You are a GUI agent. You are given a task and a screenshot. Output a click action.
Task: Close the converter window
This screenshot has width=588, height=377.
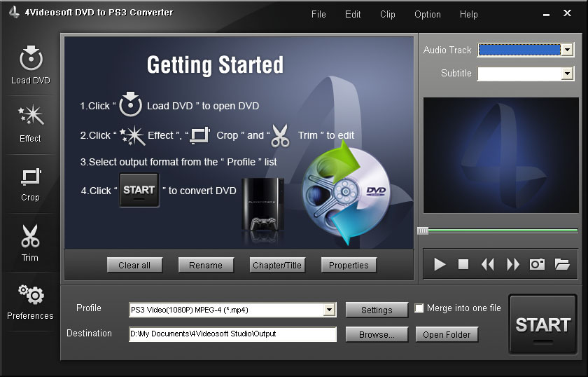point(568,13)
